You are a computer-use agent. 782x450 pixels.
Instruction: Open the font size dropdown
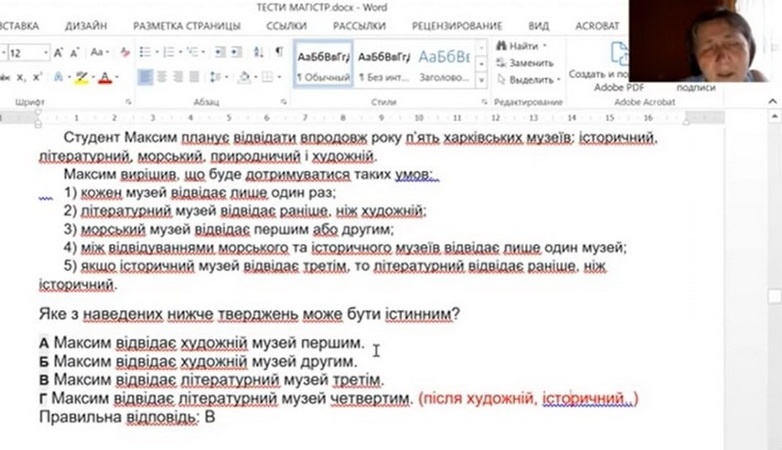(44, 52)
